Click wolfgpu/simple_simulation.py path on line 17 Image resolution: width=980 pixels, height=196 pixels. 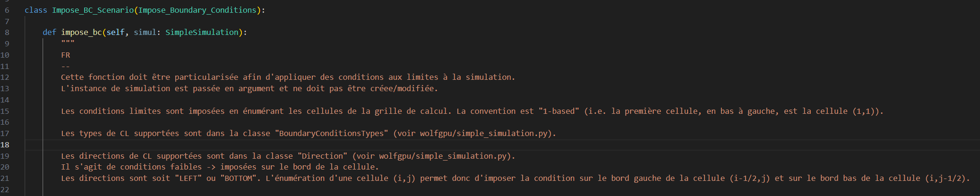(x=483, y=134)
